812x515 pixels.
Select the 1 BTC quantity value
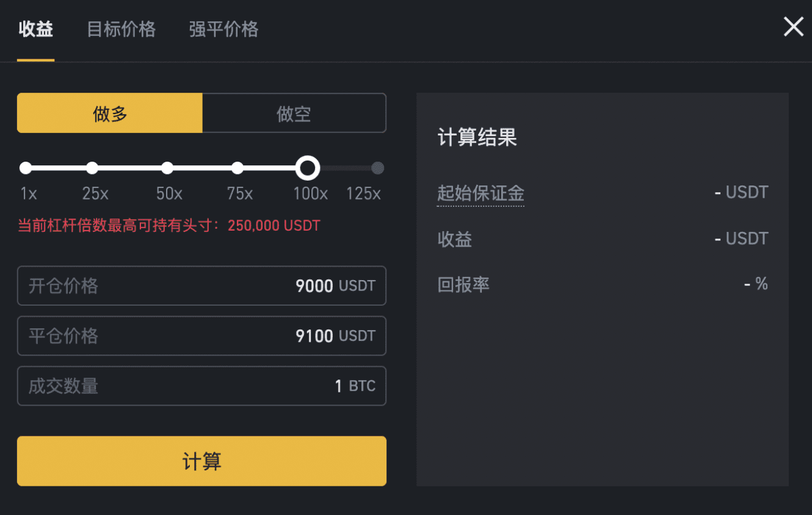click(x=337, y=386)
